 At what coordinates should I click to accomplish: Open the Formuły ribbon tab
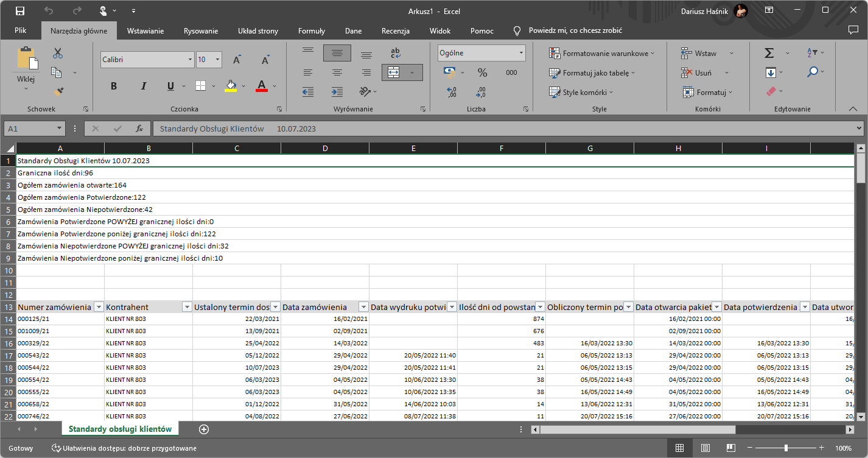[x=312, y=31]
